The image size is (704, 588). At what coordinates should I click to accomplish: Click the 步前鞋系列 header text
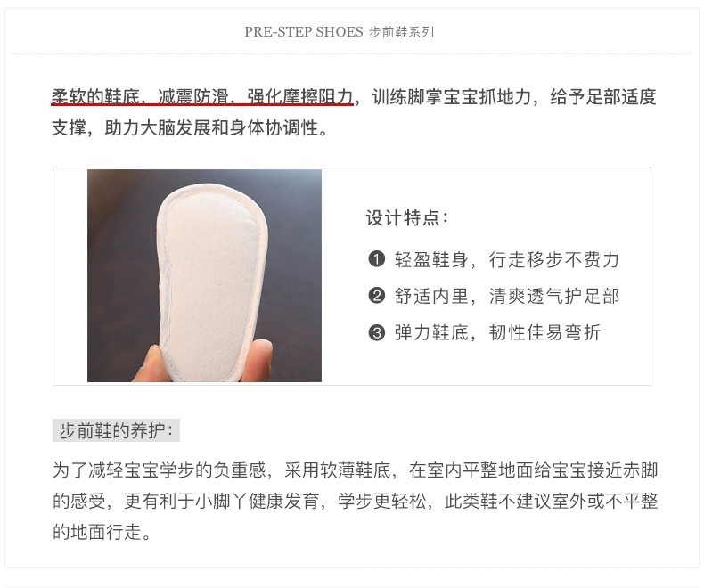pos(401,32)
